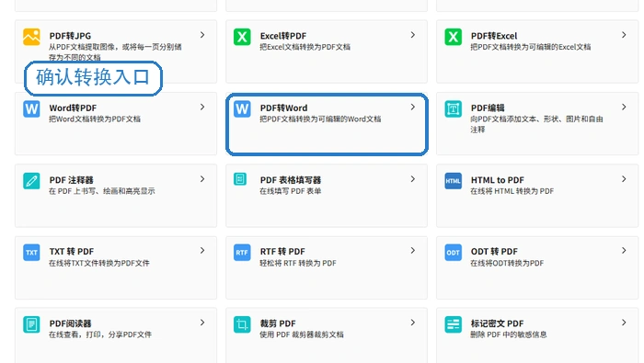The width and height of the screenshot is (644, 363).
Task: Click the PDF转Excel green X icon
Action: click(453, 37)
